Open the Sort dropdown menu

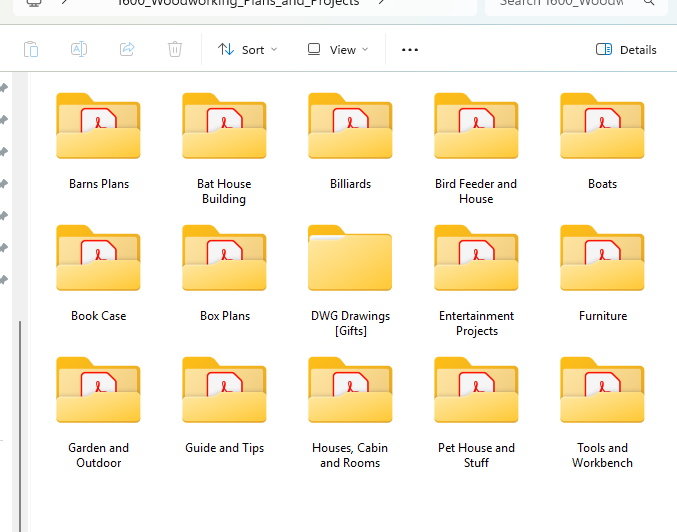pos(247,49)
